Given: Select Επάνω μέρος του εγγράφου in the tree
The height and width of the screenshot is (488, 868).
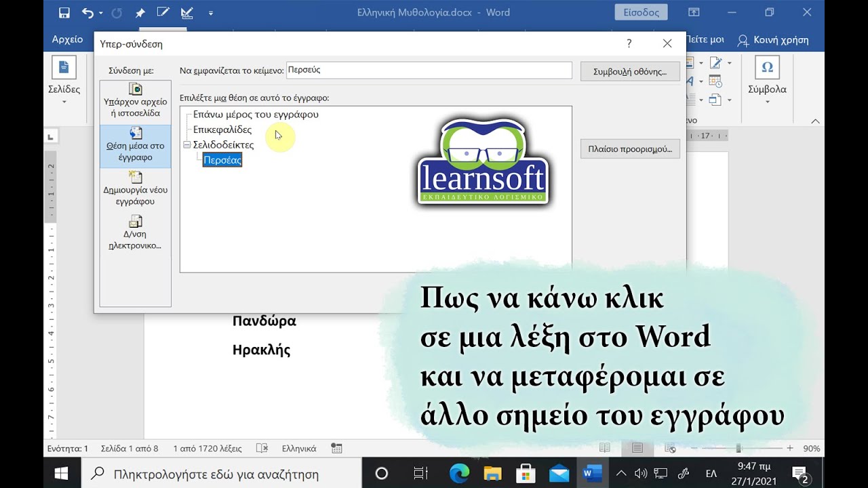Looking at the screenshot, I should [256, 115].
